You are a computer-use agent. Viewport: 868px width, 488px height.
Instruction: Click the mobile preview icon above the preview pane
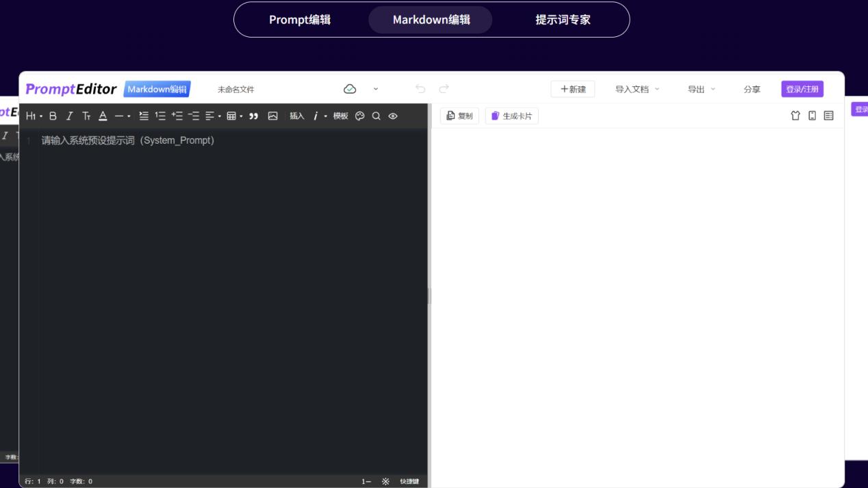pos(812,116)
